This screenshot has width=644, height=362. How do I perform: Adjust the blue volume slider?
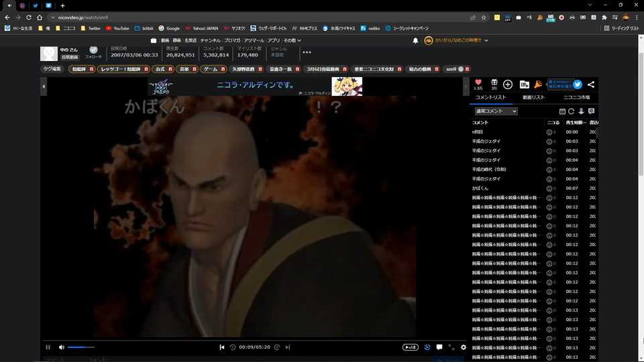[81, 347]
